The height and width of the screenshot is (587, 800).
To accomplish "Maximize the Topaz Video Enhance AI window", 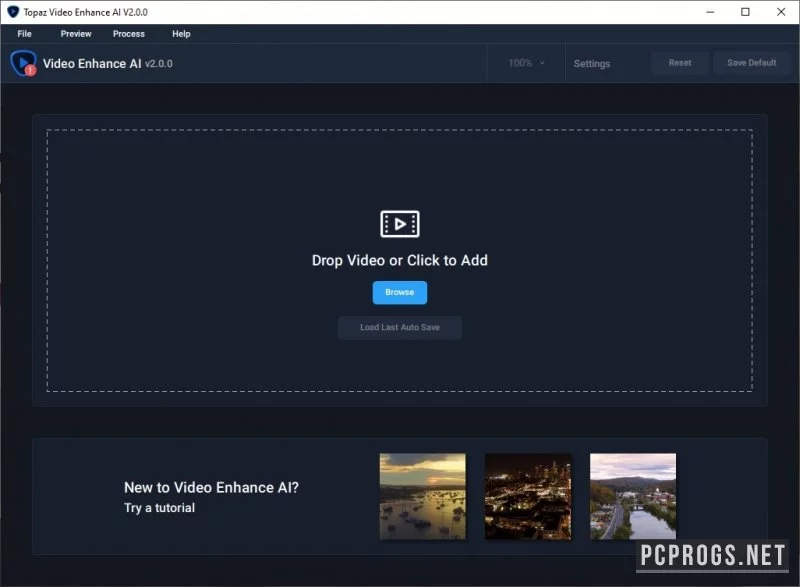I will click(x=745, y=12).
